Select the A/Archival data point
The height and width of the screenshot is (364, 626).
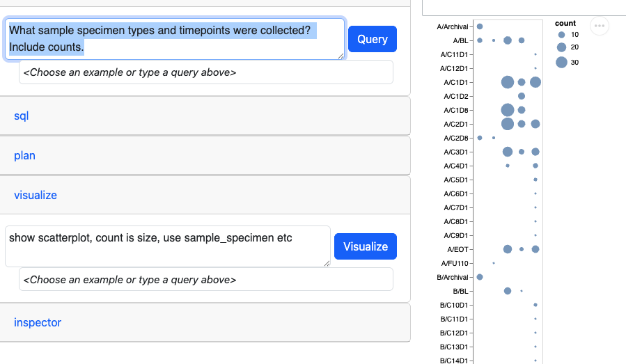(480, 26)
